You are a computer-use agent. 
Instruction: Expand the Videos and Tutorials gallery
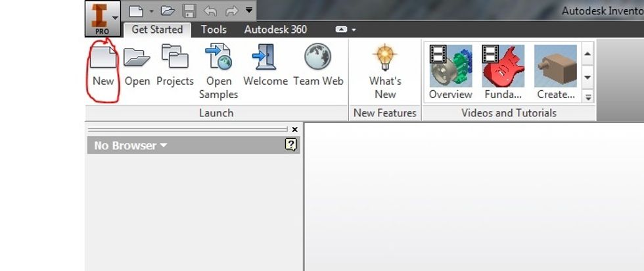(588, 96)
